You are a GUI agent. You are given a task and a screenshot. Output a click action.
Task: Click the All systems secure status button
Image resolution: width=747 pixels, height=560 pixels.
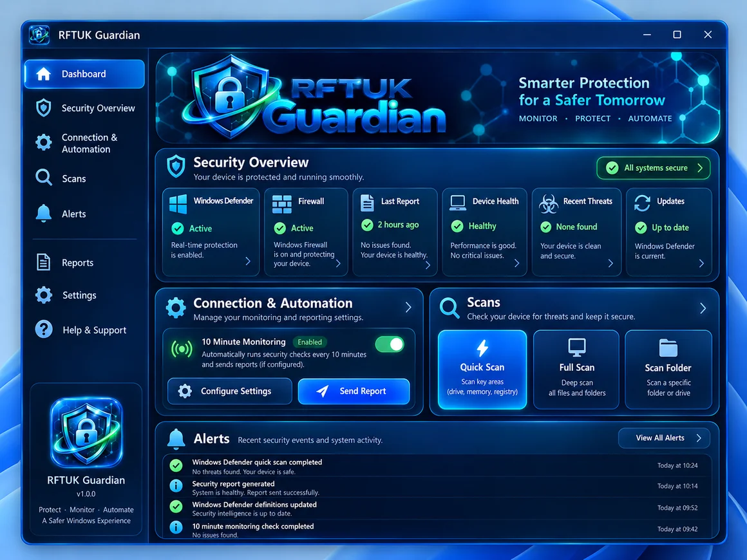pos(653,168)
